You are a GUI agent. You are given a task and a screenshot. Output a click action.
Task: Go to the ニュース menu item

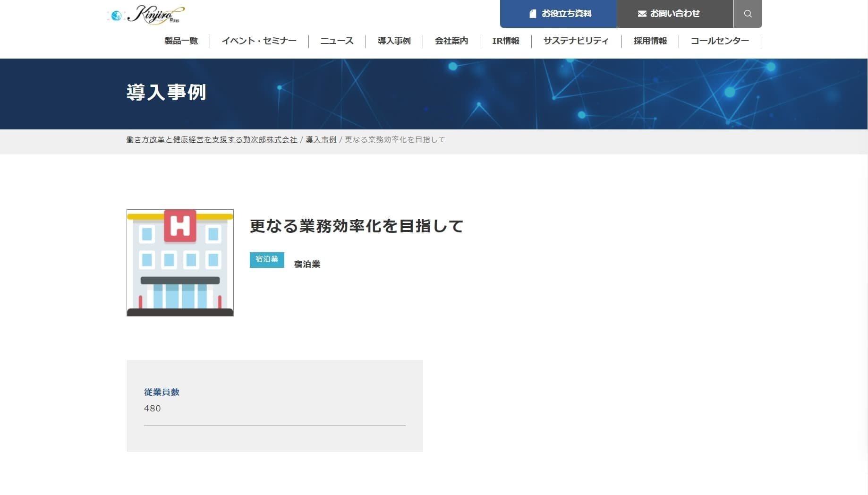[x=337, y=41]
